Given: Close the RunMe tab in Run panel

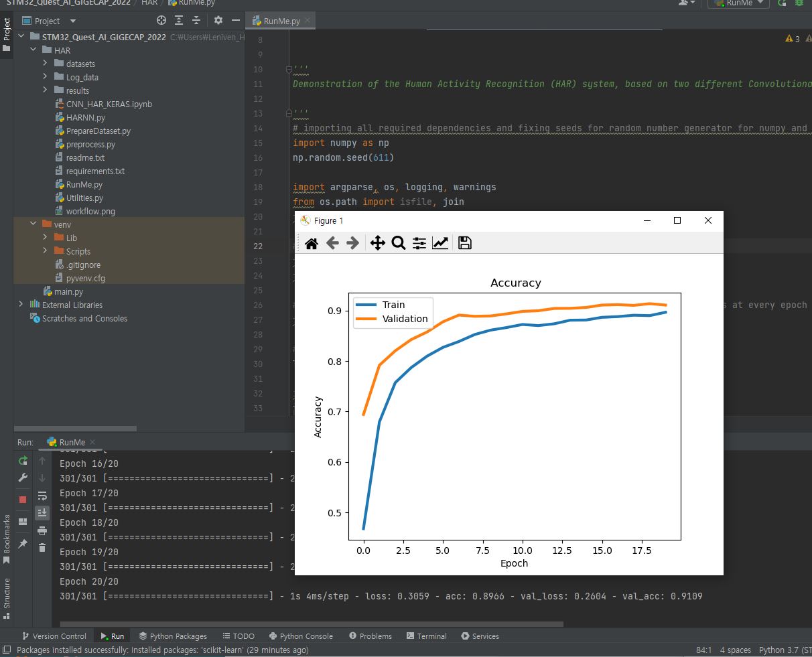Looking at the screenshot, I should 93,442.
